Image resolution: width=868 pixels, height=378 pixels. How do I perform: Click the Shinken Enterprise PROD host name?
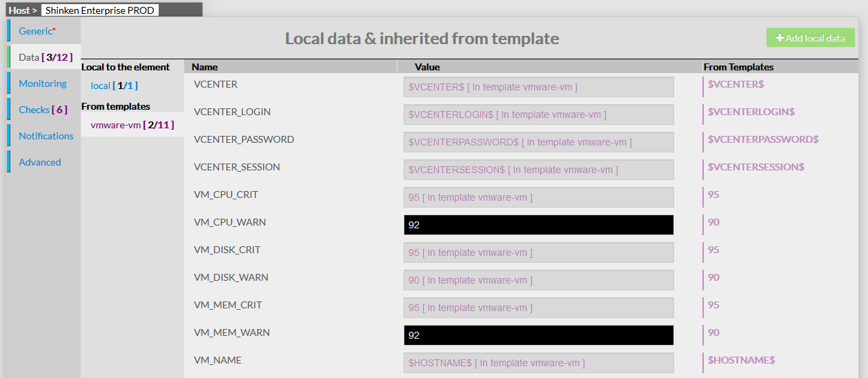tap(100, 10)
